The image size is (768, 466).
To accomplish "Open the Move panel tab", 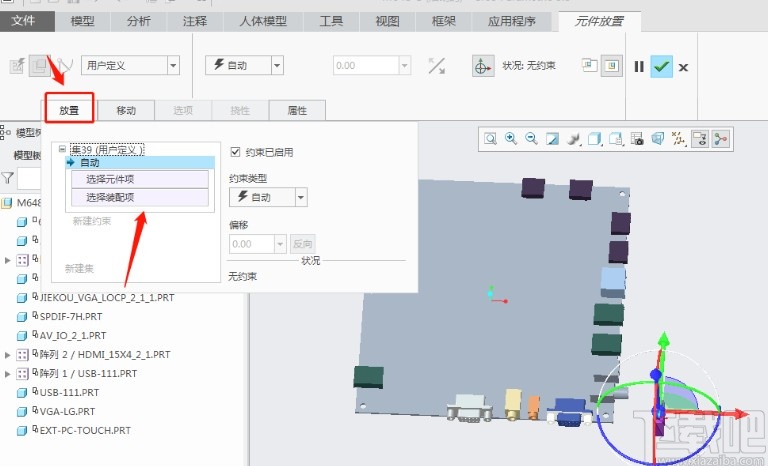I will [126, 110].
